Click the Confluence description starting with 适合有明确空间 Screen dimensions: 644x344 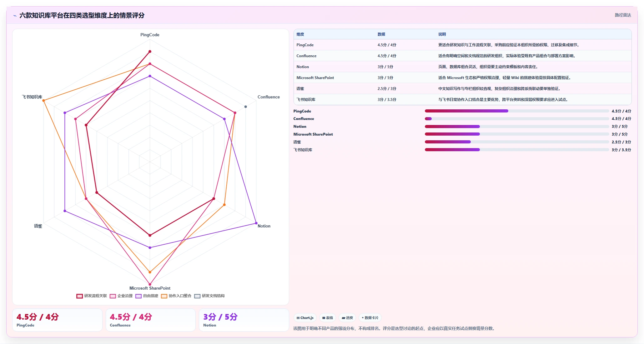[507, 56]
